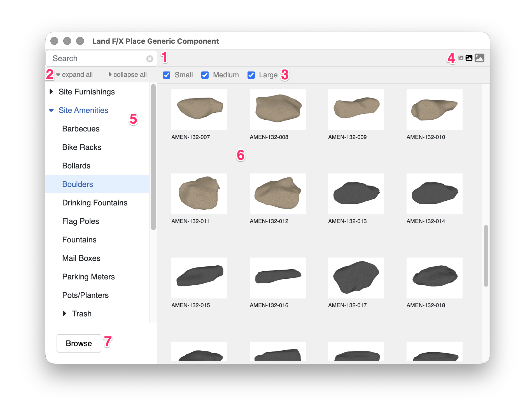Image resolution: width=532 pixels, height=403 pixels.
Task: Open the Bike Racks category
Action: coord(82,147)
